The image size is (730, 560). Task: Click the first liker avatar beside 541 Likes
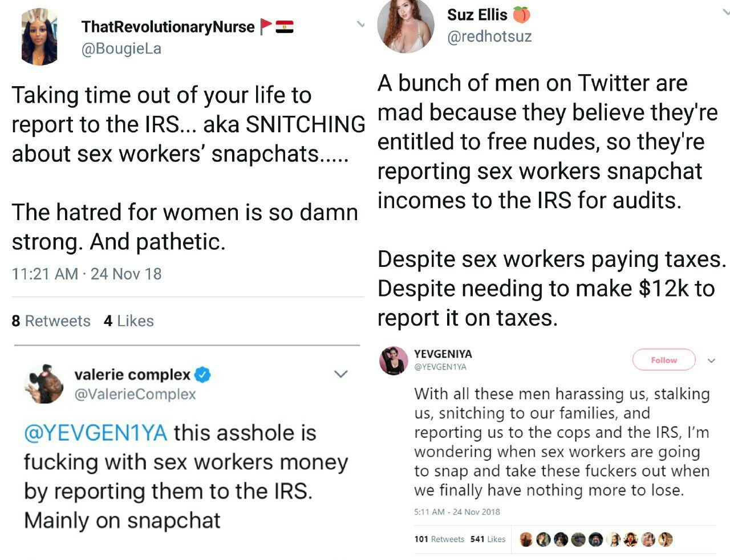526,539
